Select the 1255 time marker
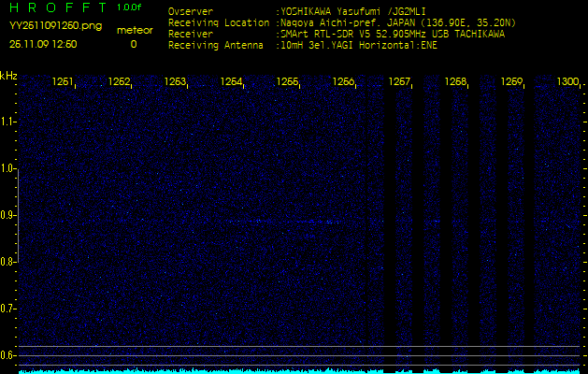The image size is (588, 374). [x=287, y=82]
